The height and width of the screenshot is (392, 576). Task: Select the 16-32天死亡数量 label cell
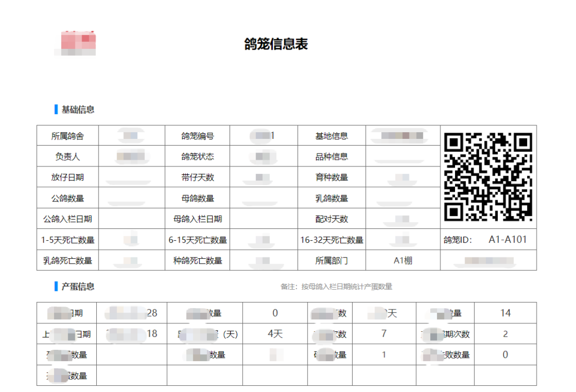point(331,240)
